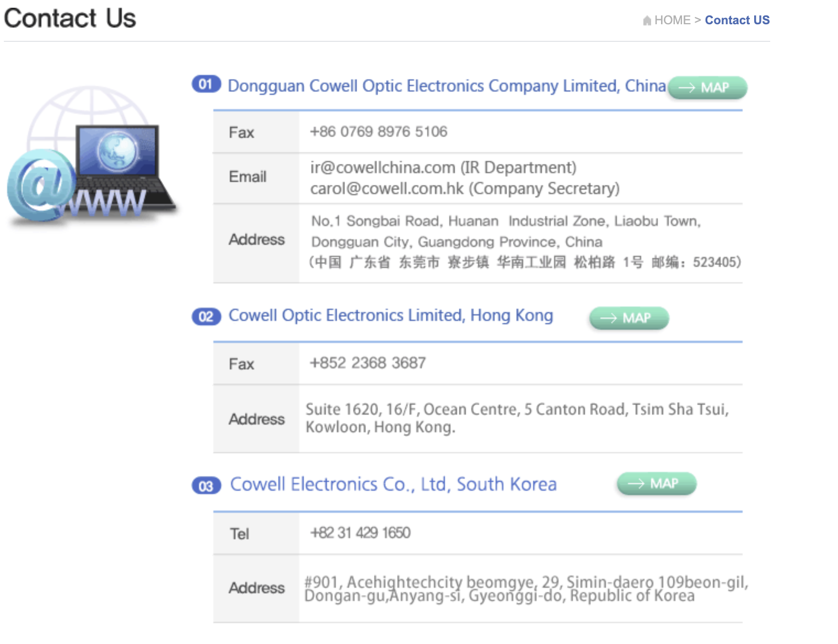
Task: Click the Fax label in China section
Action: coord(241,133)
